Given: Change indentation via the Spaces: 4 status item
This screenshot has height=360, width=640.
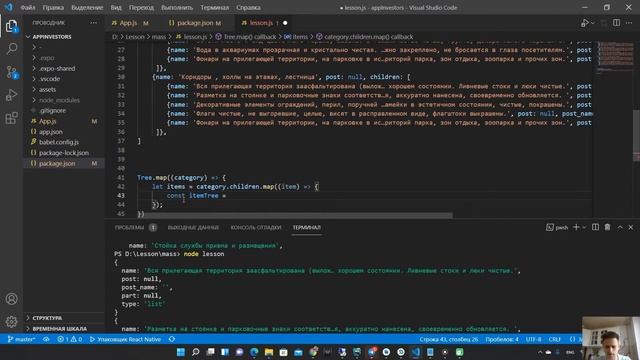Looking at the screenshot, I should (x=502, y=339).
